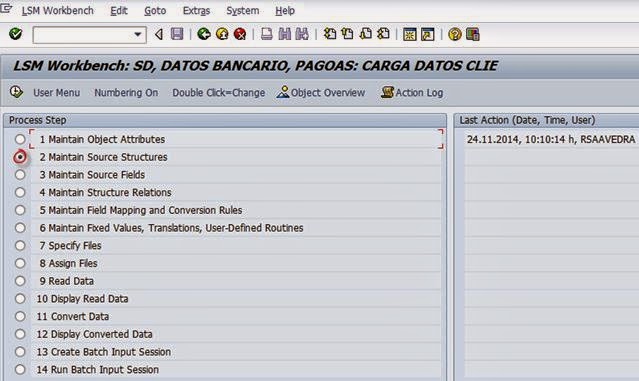Select radio button for Assign Files
Viewport: 639px width, 381px height.
20,263
